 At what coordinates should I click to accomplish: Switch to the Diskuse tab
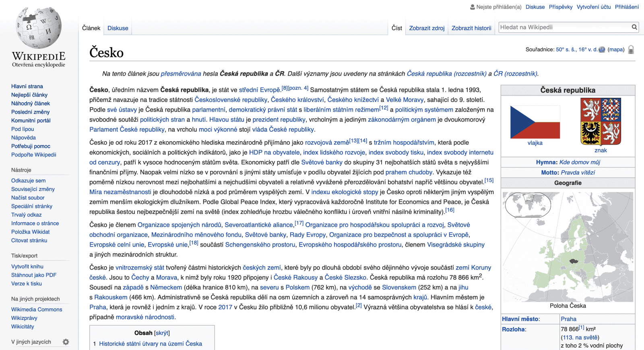pos(118,28)
